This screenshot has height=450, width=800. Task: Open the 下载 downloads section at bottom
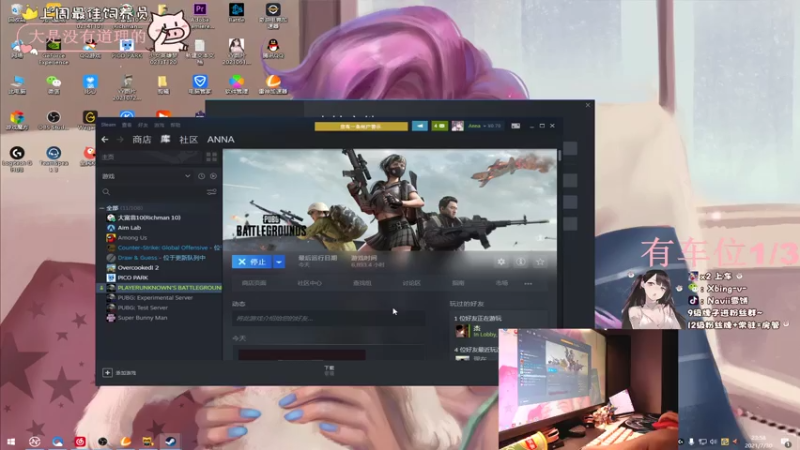point(329,370)
